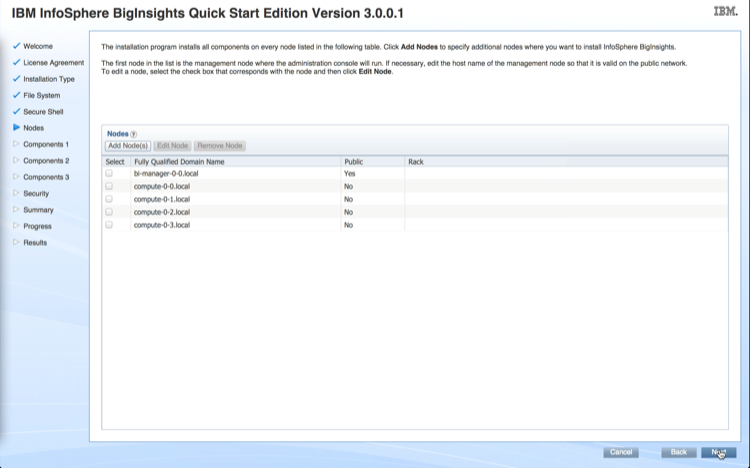Click the Remove Node button
The image size is (750, 468).
point(220,145)
